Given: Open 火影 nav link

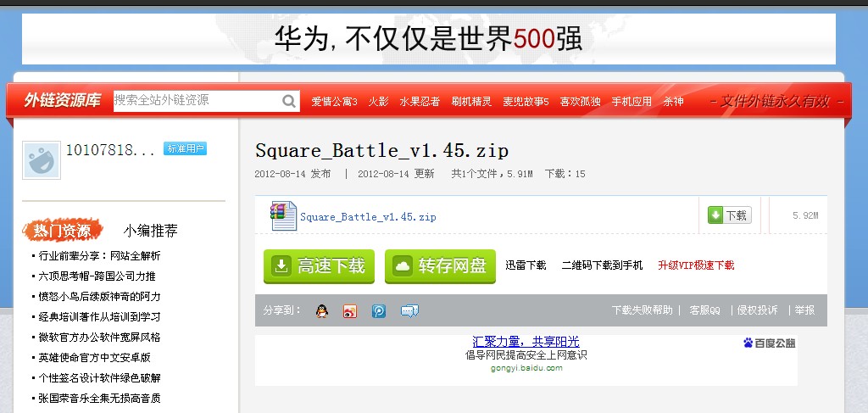Looking at the screenshot, I should pyautogui.click(x=379, y=102).
